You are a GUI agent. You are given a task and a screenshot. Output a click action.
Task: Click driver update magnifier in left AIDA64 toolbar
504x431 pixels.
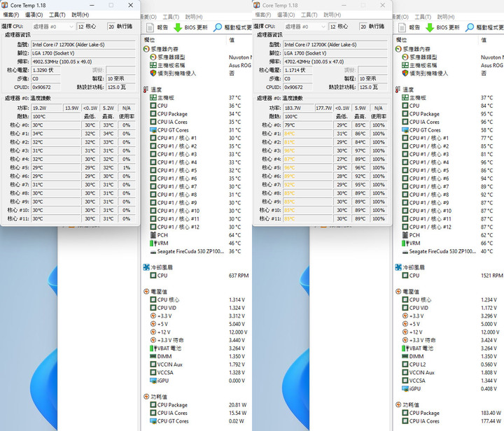click(218, 27)
